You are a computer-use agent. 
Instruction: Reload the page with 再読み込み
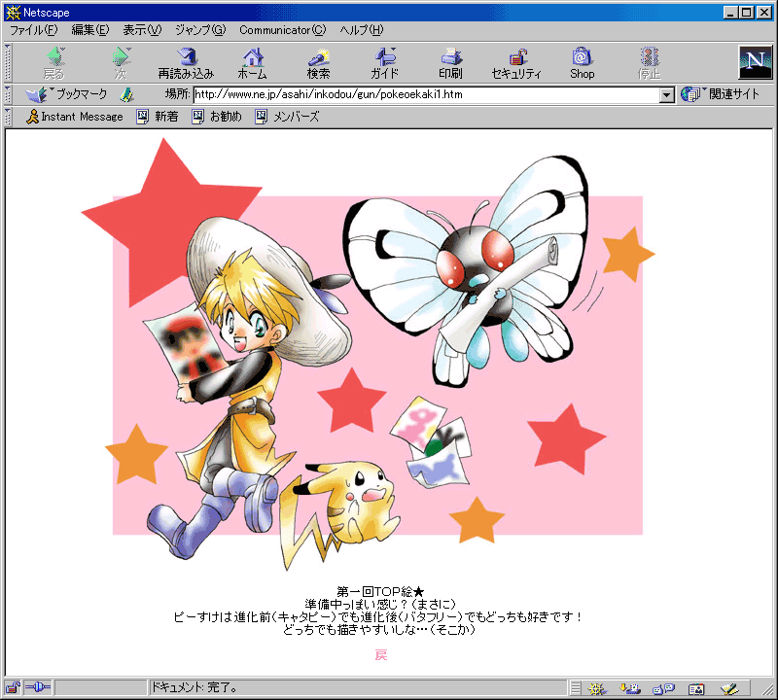click(x=186, y=63)
